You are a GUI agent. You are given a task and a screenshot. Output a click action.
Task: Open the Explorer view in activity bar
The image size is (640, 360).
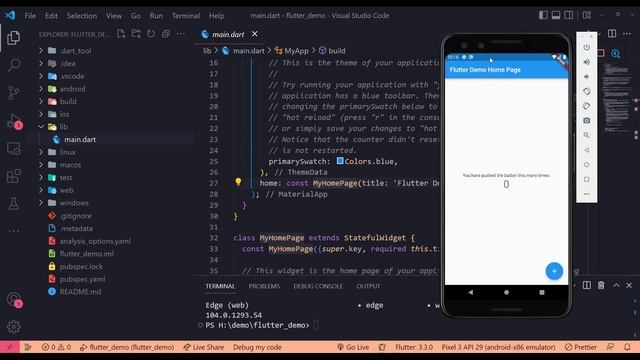pos(13,38)
